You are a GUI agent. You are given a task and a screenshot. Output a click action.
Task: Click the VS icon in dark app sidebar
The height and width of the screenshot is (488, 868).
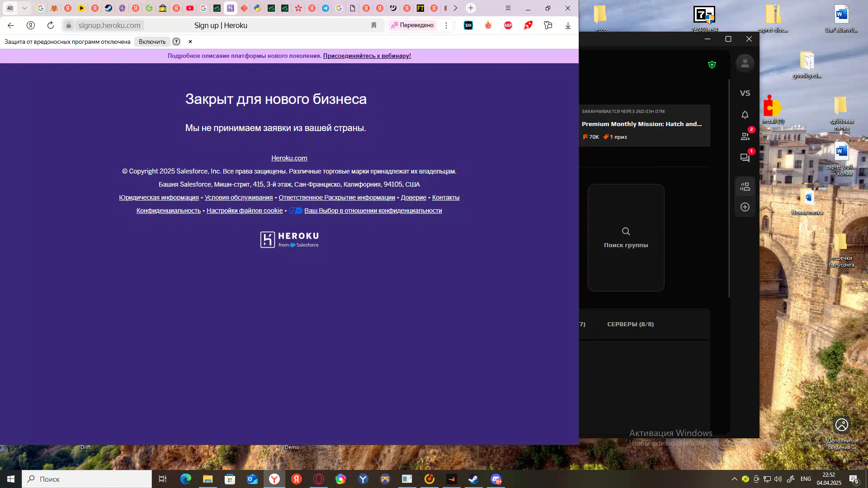pos(745,93)
